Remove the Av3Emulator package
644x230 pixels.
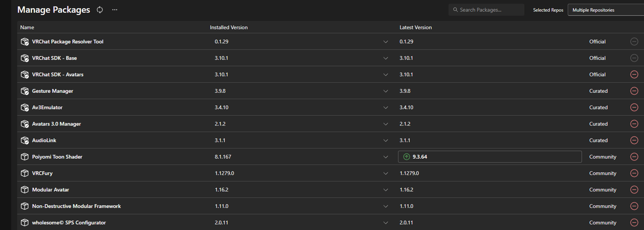point(634,107)
